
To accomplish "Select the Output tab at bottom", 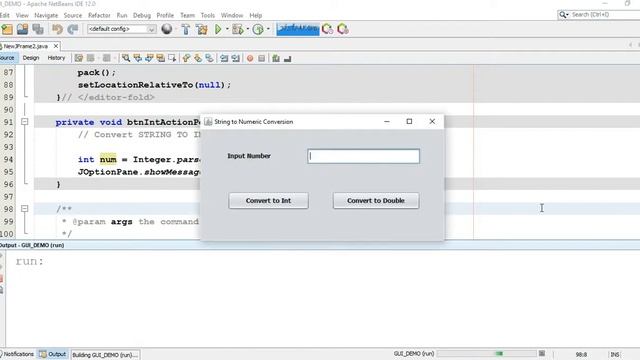I will pos(53,354).
